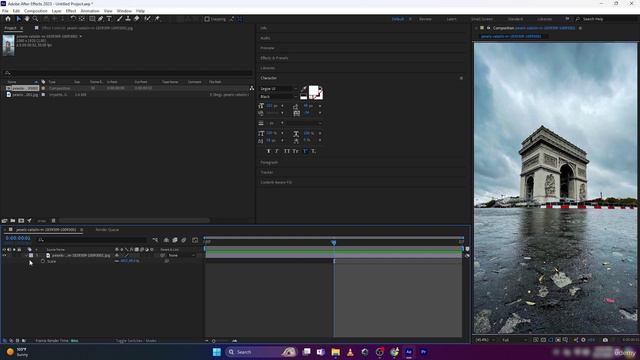Viewport: 640px width, 360px height.
Task: Select the Rotation tool
Action: tap(73, 19)
